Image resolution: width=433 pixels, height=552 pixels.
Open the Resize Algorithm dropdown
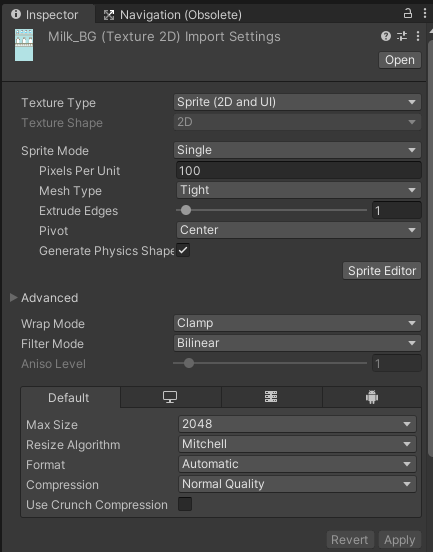click(297, 444)
